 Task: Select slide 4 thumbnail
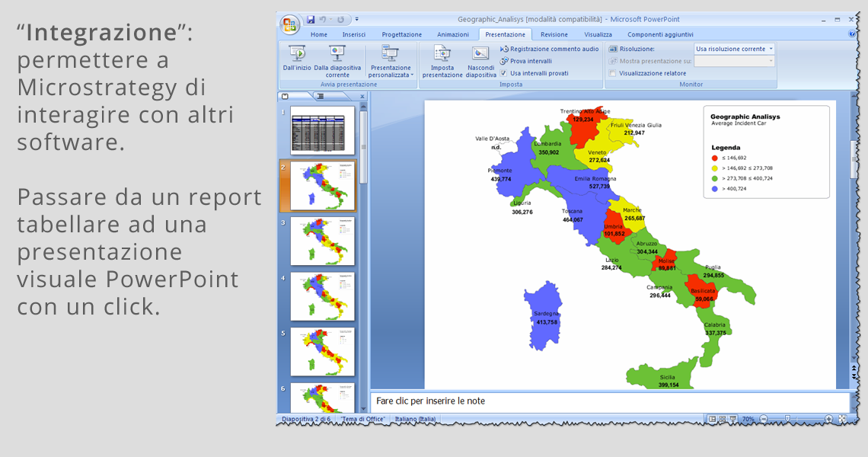click(x=322, y=296)
